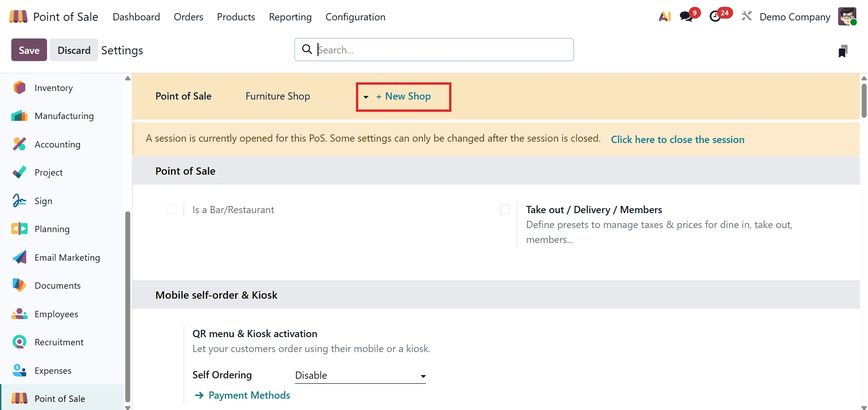Launch the Email Marketing app
Screen dimensions: 868x410
pyautogui.click(x=67, y=257)
